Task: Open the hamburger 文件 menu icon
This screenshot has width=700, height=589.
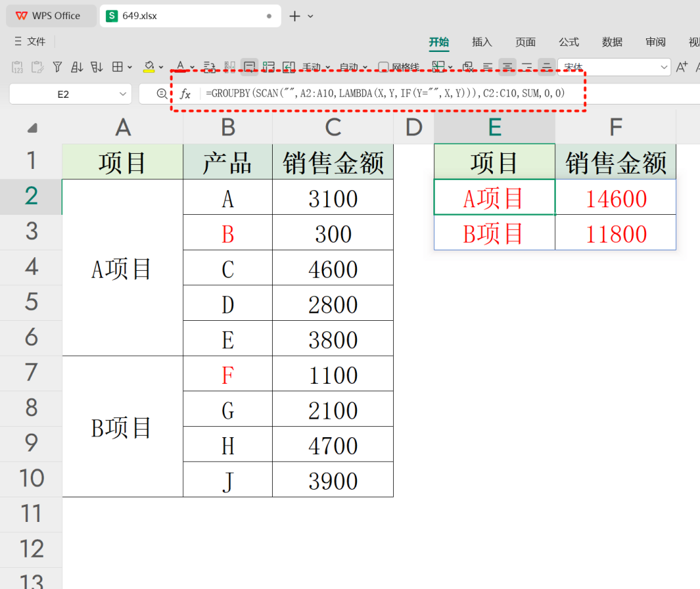Action: click(18, 42)
